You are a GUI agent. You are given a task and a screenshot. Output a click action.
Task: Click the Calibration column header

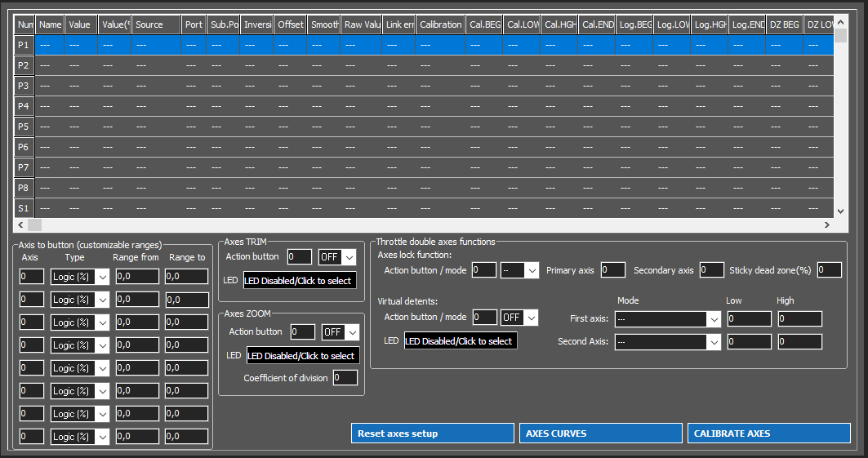pos(441,24)
